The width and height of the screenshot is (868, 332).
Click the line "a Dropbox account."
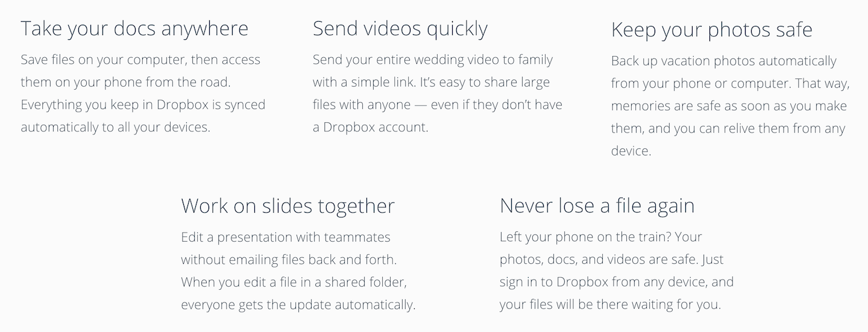coord(371,127)
